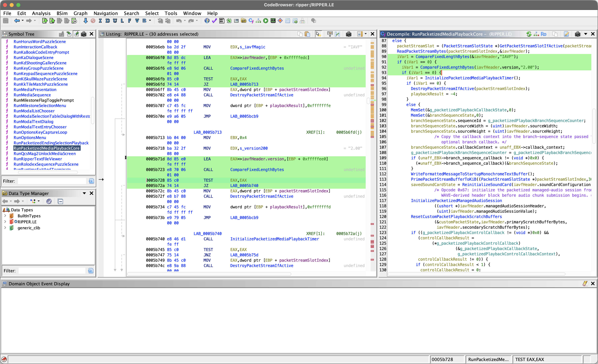Open the Analysis menu
Screen dimensions: 598x364
41,13
